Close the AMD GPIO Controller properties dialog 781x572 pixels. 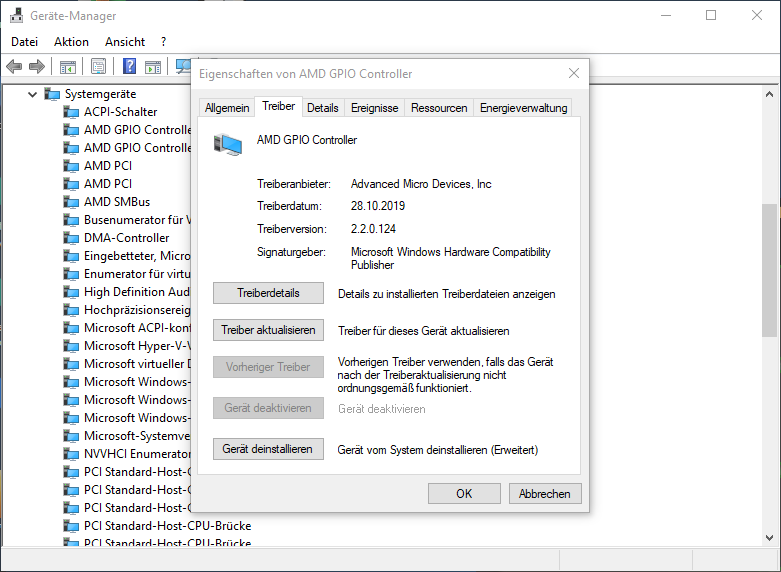[574, 73]
